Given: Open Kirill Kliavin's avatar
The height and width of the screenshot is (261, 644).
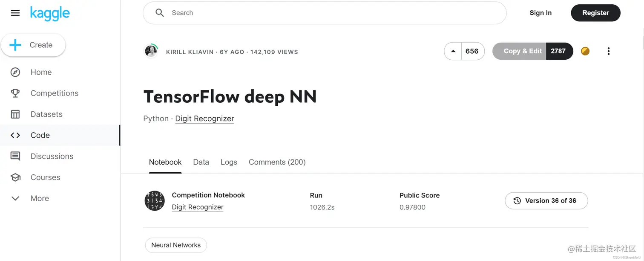Looking at the screenshot, I should tap(151, 51).
